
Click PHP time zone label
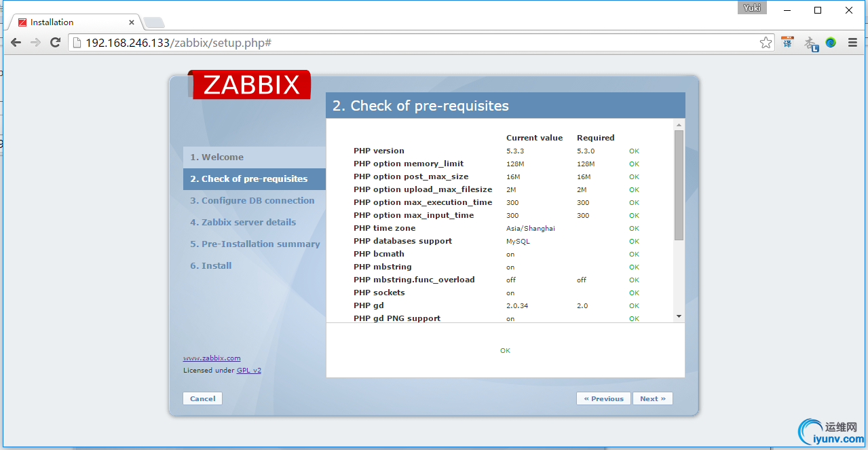384,228
